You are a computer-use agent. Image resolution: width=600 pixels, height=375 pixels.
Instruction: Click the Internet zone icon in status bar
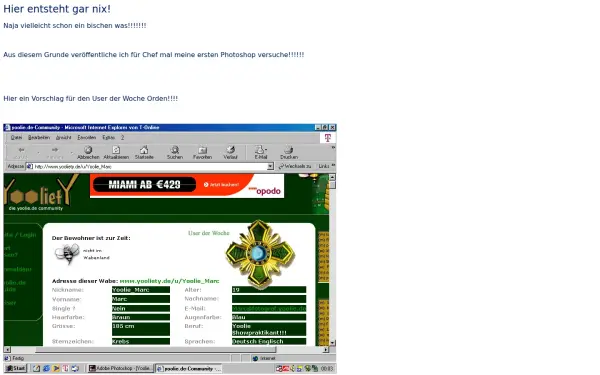[x=256, y=359]
